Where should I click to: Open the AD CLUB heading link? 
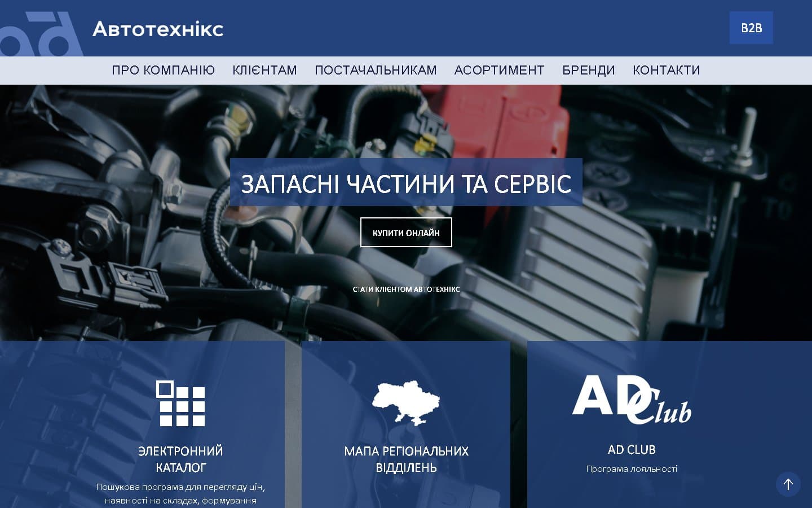[x=632, y=449]
